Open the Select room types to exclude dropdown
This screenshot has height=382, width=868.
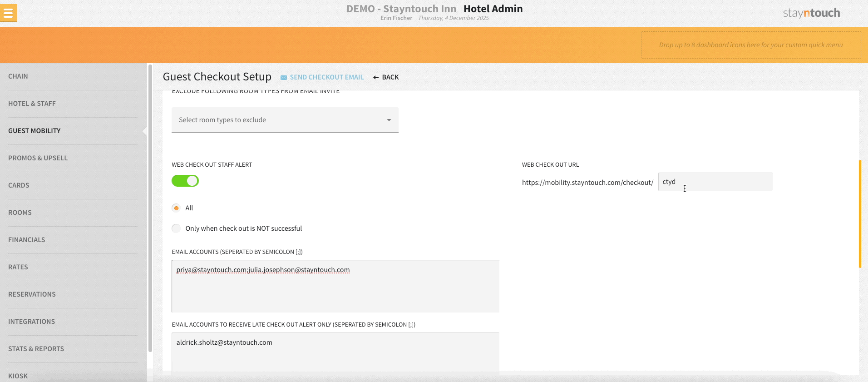(x=285, y=120)
